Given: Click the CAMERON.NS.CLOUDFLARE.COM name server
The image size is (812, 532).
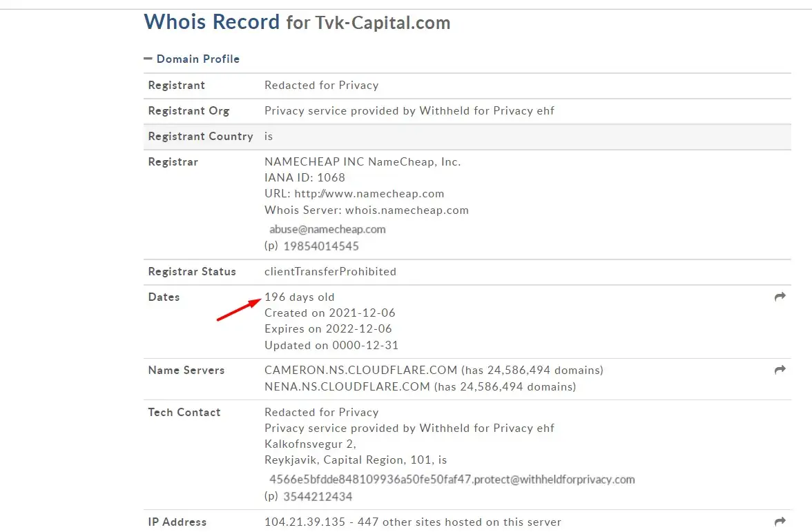Looking at the screenshot, I should [x=361, y=370].
